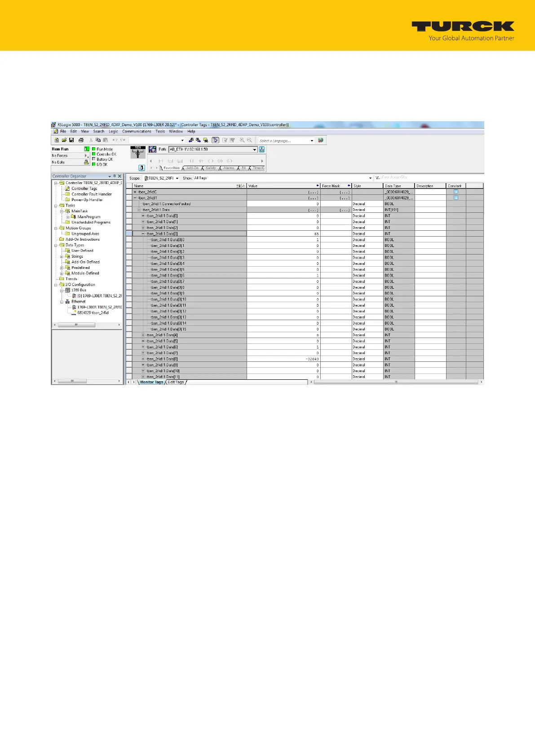Click the Copy toolbar icon
Viewport: 535px width, 756px height.
coord(98,140)
